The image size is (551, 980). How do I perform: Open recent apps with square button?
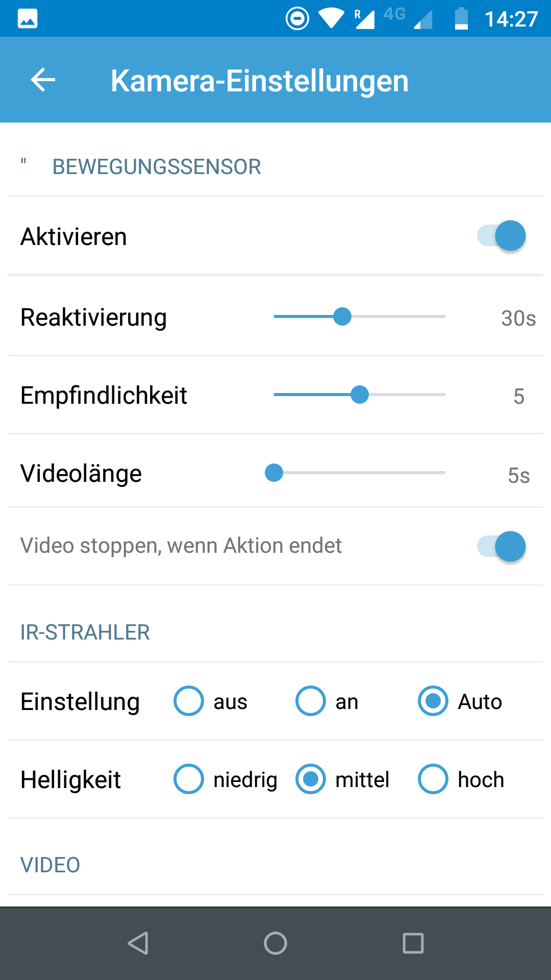click(413, 943)
